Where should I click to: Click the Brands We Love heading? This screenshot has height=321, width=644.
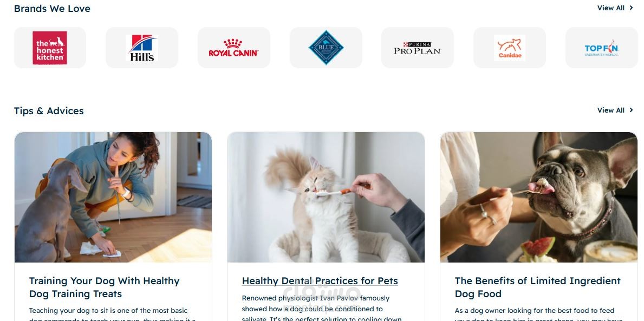(x=52, y=8)
